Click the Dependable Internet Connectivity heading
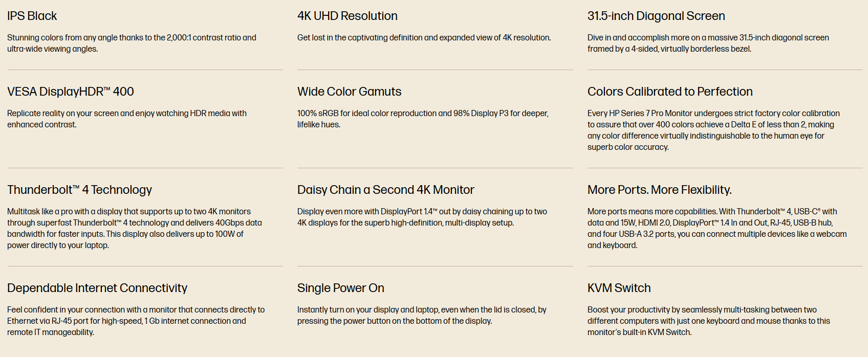868x357 pixels. pyautogui.click(x=97, y=288)
